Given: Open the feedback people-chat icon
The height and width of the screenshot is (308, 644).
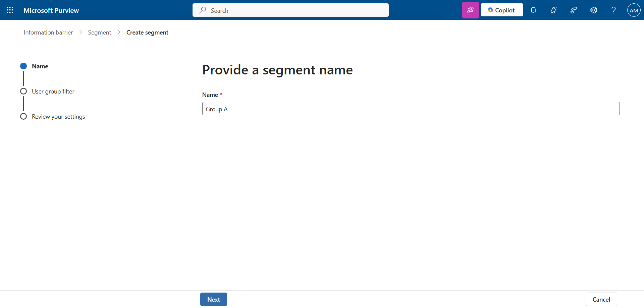Looking at the screenshot, I should click(574, 10).
